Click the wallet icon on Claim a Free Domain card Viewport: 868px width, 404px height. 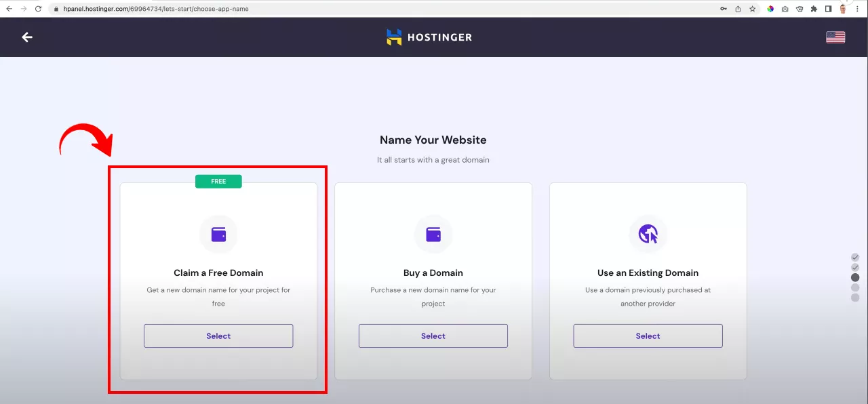(218, 234)
